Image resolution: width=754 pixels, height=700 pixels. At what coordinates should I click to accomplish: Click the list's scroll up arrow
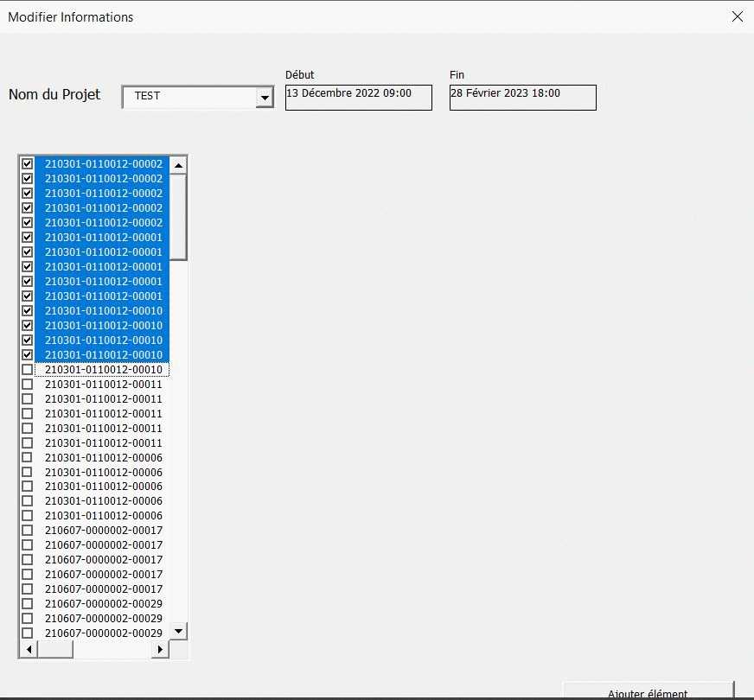(x=178, y=165)
